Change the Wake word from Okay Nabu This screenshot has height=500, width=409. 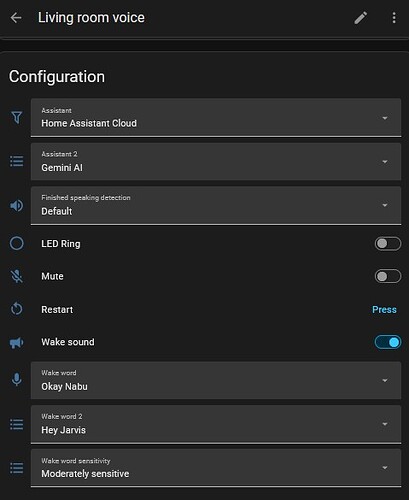point(216,380)
